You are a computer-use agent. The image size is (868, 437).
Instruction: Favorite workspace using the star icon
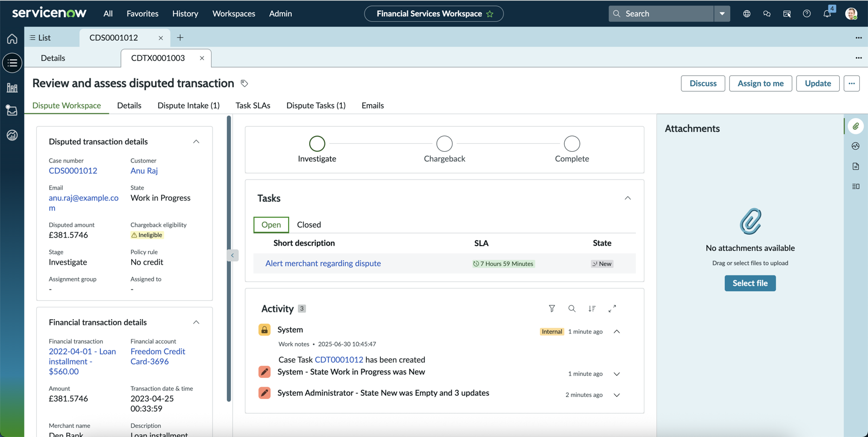[x=490, y=14]
